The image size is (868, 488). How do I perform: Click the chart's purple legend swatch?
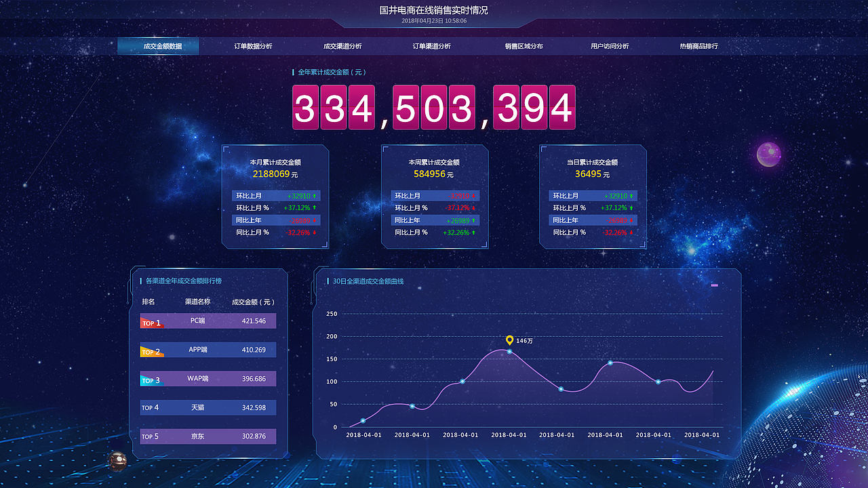coord(714,285)
